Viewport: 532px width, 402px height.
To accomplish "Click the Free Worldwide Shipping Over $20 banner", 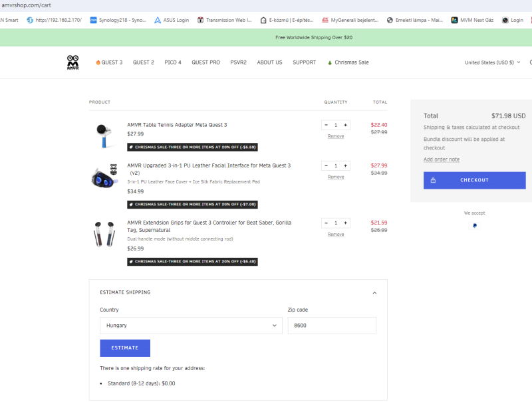I will click(314, 37).
